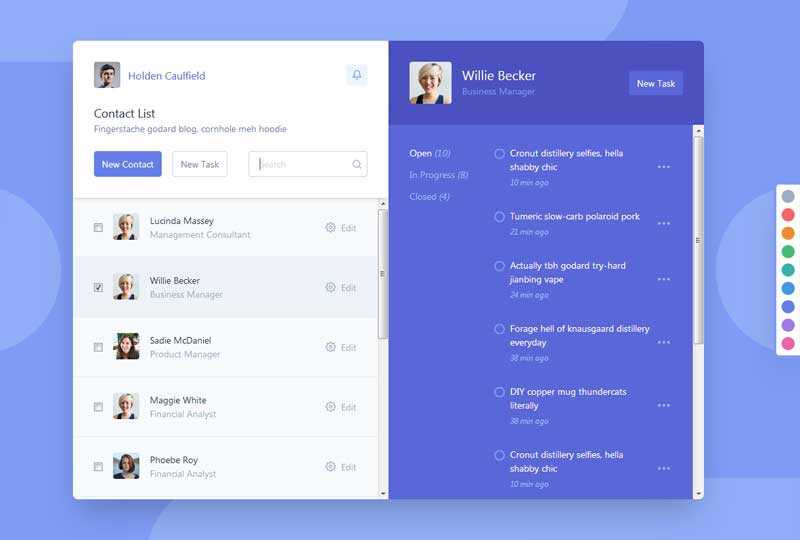Click gear Edit icon for Sadie McDaniel

click(x=331, y=348)
